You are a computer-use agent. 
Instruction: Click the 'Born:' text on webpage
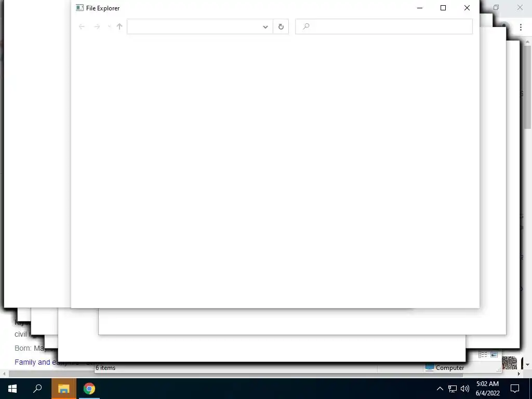(23, 348)
